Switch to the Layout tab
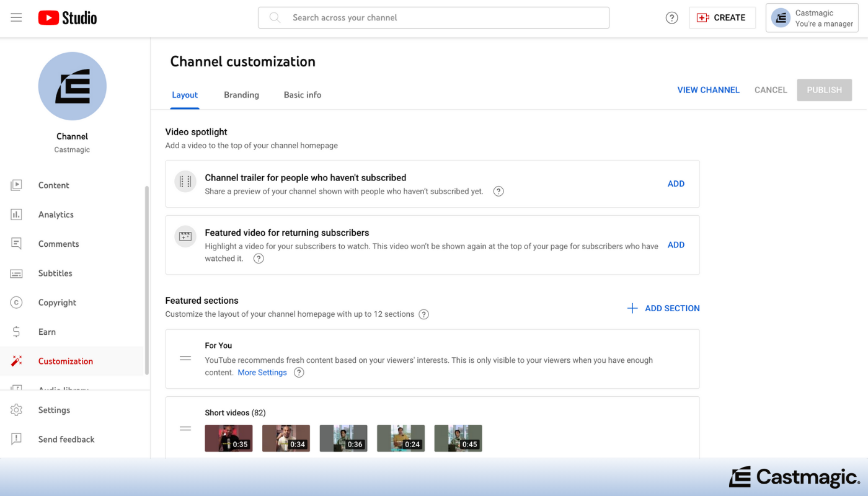The image size is (868, 496). (x=185, y=95)
